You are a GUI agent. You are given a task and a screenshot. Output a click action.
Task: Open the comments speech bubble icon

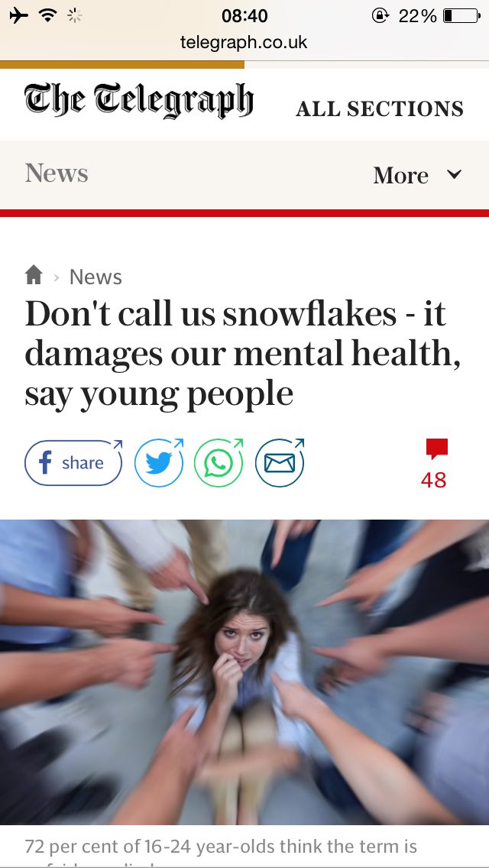[x=436, y=449]
